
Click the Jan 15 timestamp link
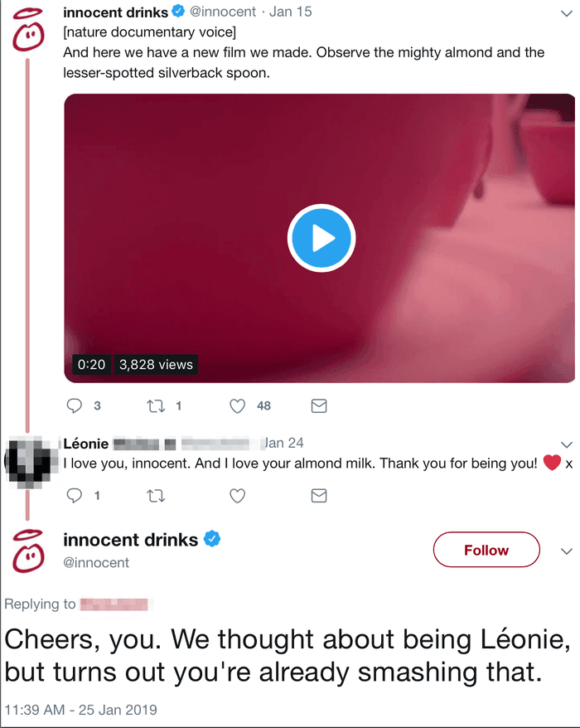(291, 12)
